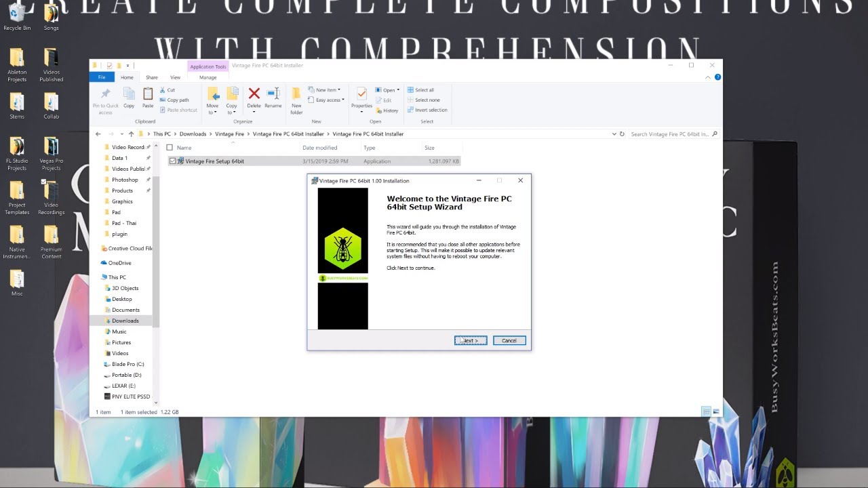Switch to the Share ribbon tab
The image size is (868, 488).
pos(152,77)
